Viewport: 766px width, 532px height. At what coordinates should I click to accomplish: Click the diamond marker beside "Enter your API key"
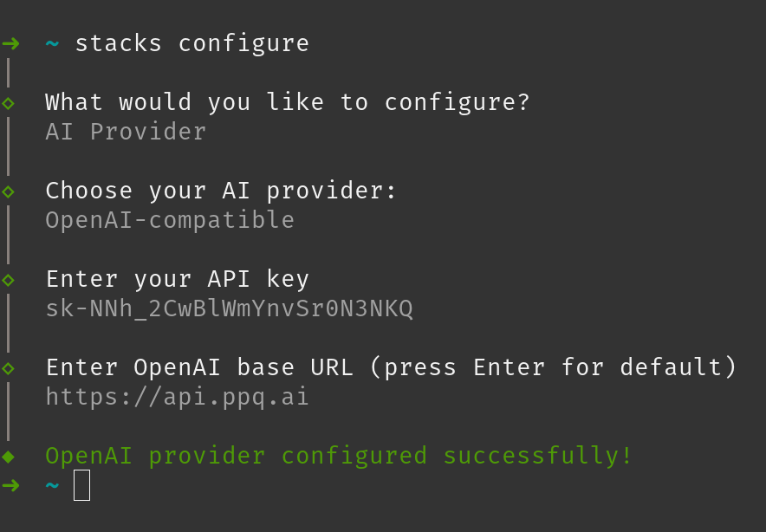pyautogui.click(x=9, y=279)
